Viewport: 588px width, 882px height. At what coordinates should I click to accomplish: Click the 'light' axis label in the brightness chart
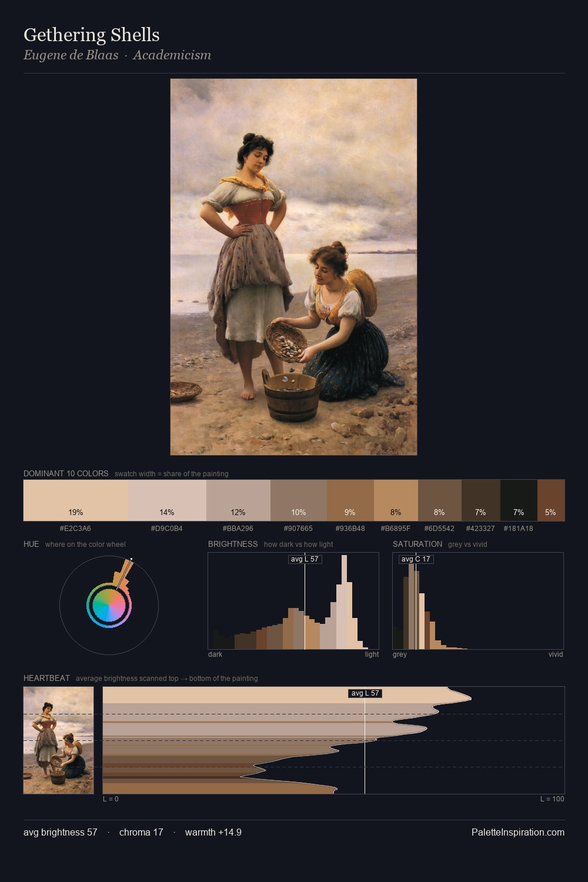[372, 654]
